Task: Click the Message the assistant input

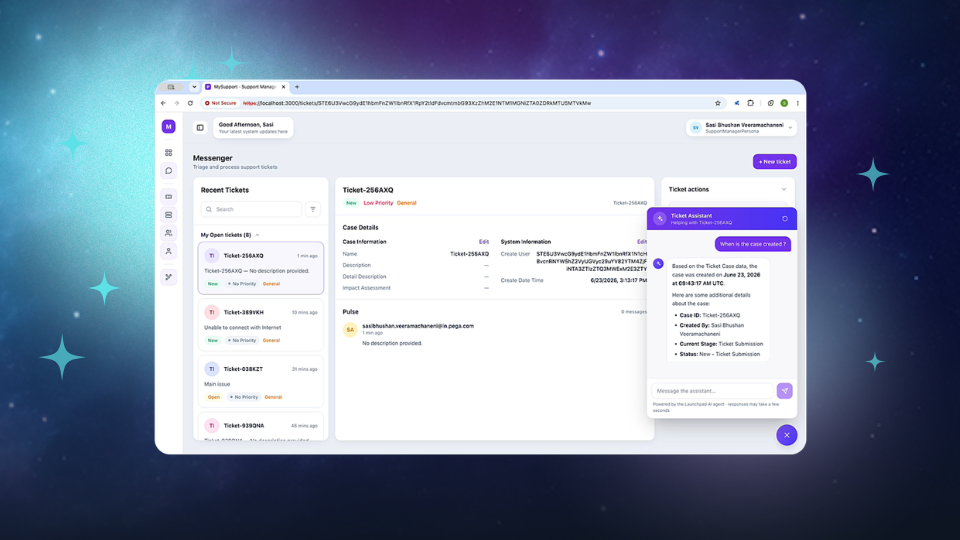Action: [x=713, y=391]
